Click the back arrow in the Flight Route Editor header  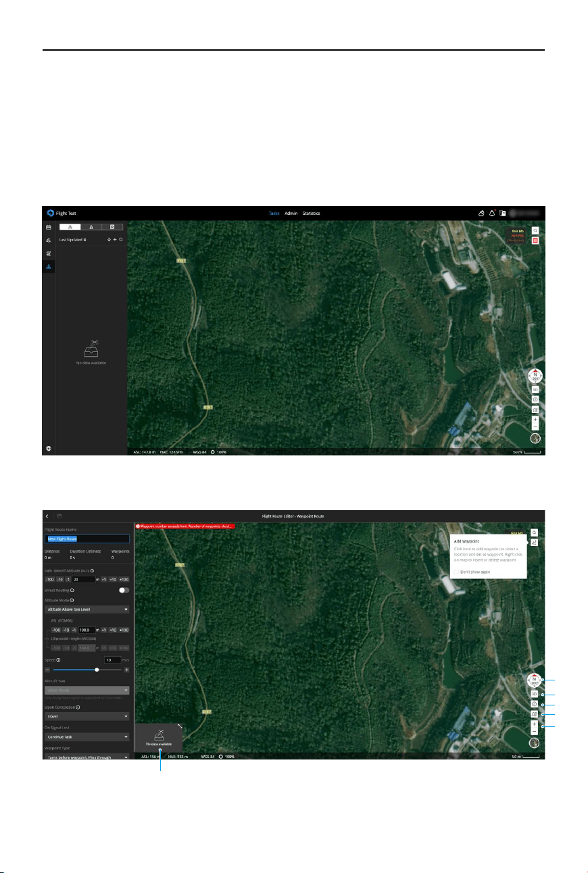[x=47, y=516]
